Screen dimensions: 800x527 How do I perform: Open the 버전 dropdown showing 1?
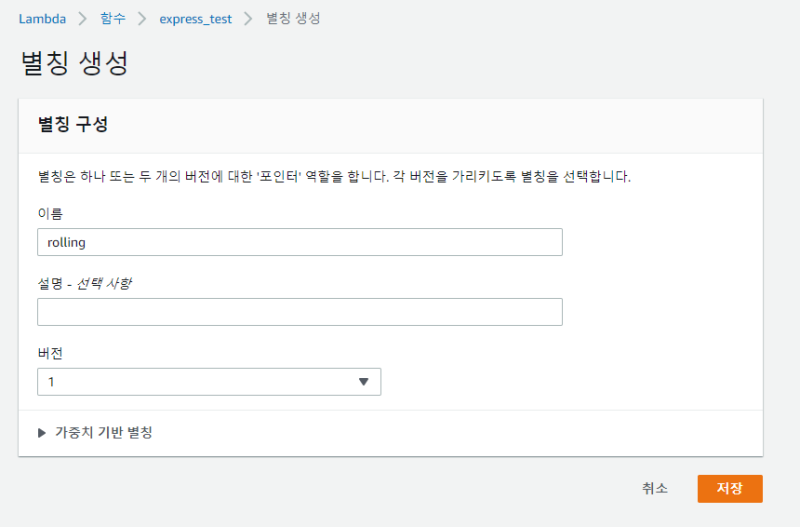click(208, 382)
